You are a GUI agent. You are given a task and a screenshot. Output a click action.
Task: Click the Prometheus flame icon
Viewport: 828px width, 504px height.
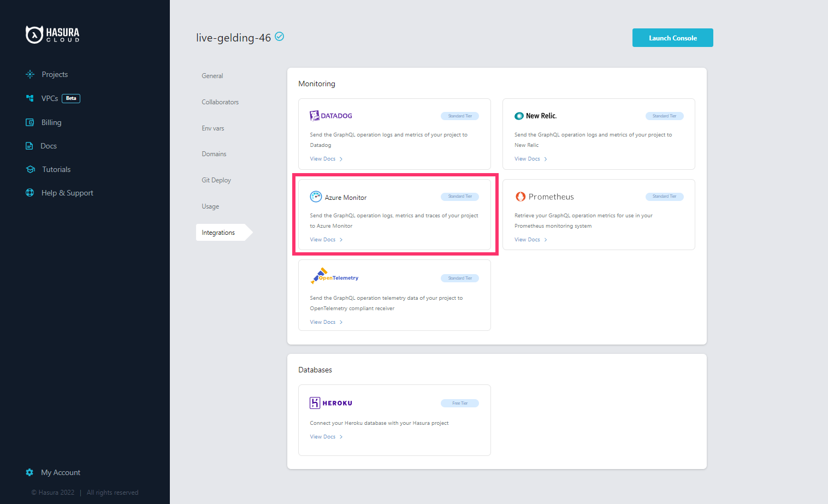pyautogui.click(x=520, y=196)
